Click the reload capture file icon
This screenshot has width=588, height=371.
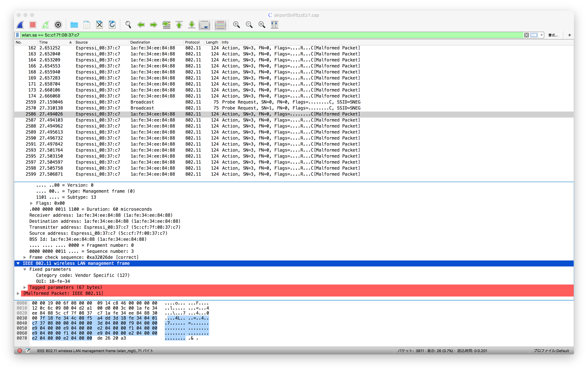click(x=112, y=25)
